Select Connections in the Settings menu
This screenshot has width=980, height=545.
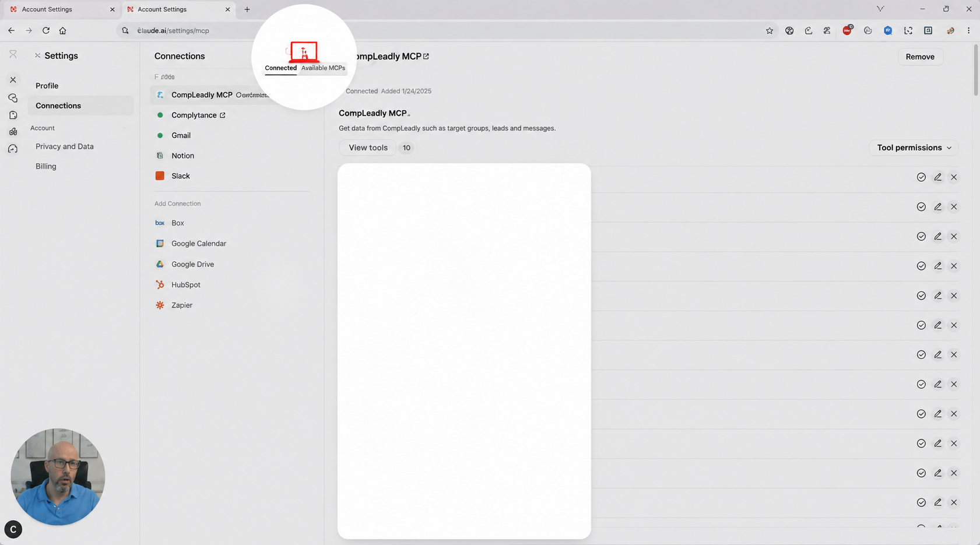pyautogui.click(x=80, y=106)
